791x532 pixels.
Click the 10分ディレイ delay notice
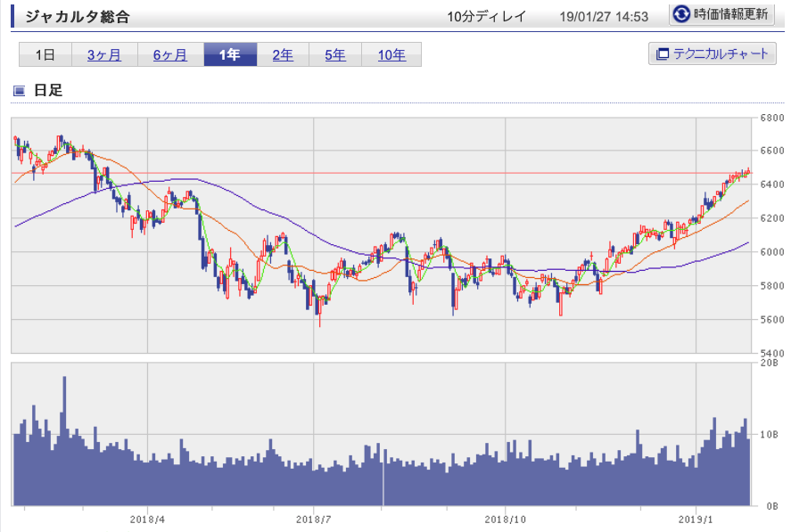click(x=487, y=16)
